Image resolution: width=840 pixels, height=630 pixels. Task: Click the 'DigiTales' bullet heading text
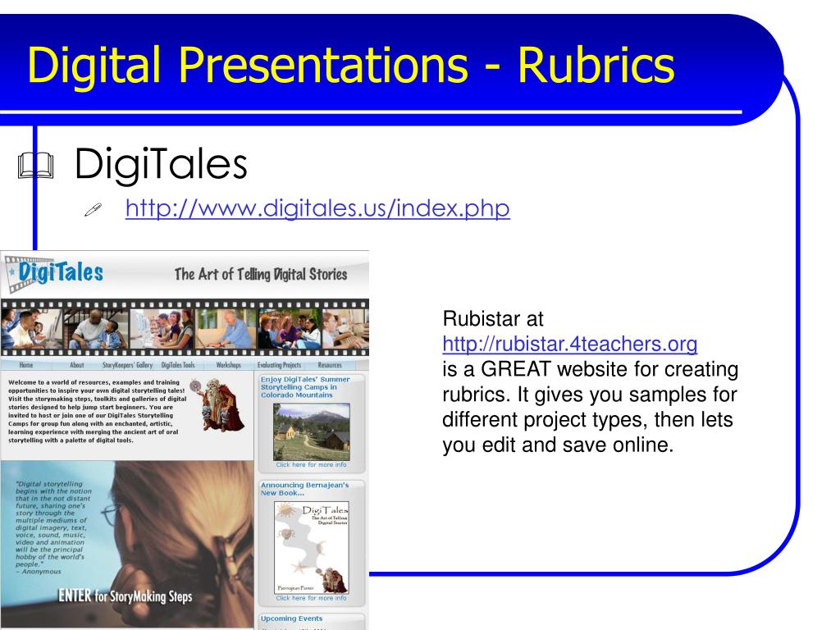pos(161,164)
